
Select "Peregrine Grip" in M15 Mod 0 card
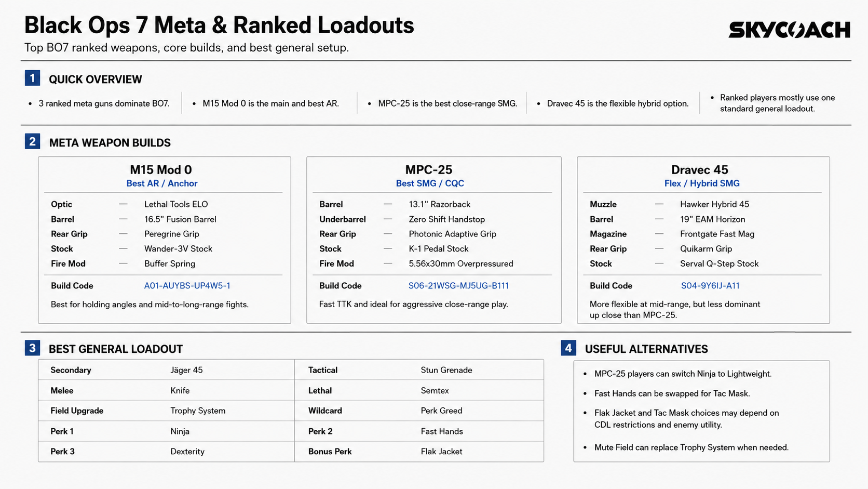click(172, 234)
